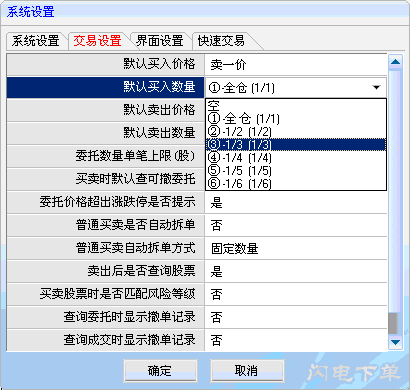
Task: Cancel with the 取消 button
Action: (247, 371)
